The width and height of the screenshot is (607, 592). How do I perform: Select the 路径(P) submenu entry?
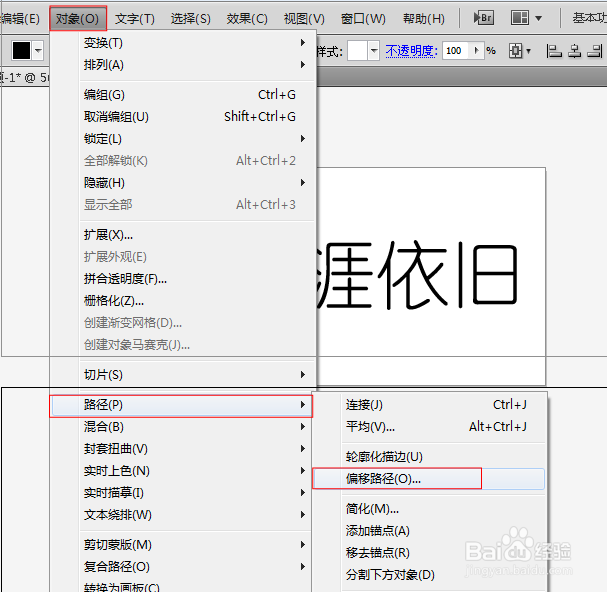tap(181, 405)
